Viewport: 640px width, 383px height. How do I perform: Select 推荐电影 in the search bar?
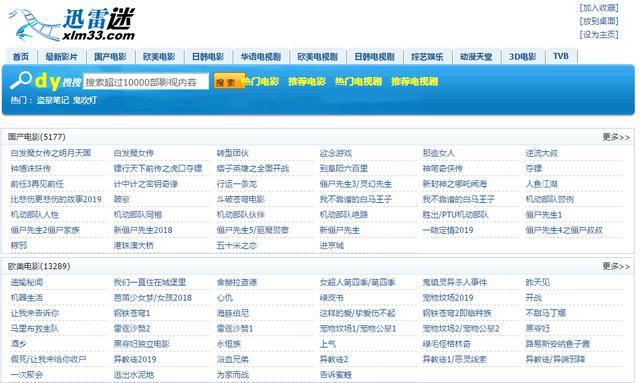pyautogui.click(x=307, y=81)
